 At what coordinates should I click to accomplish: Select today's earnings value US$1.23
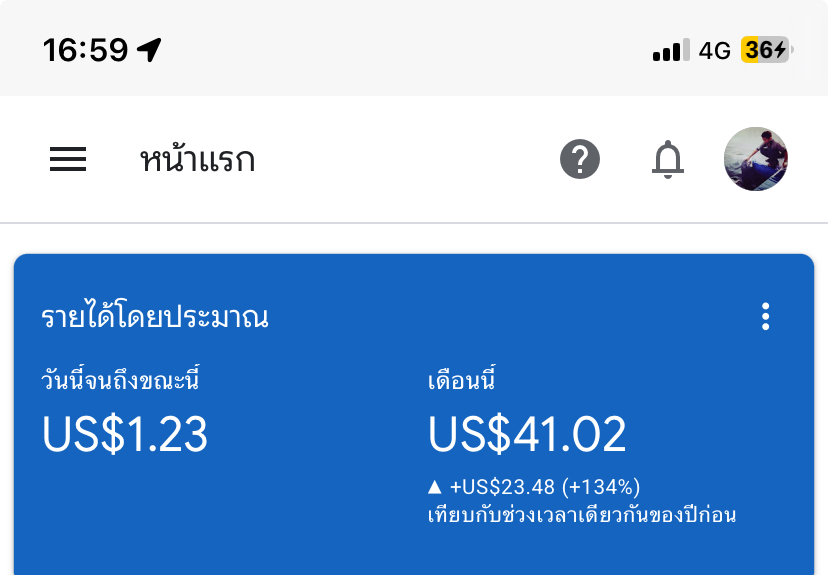pos(125,434)
